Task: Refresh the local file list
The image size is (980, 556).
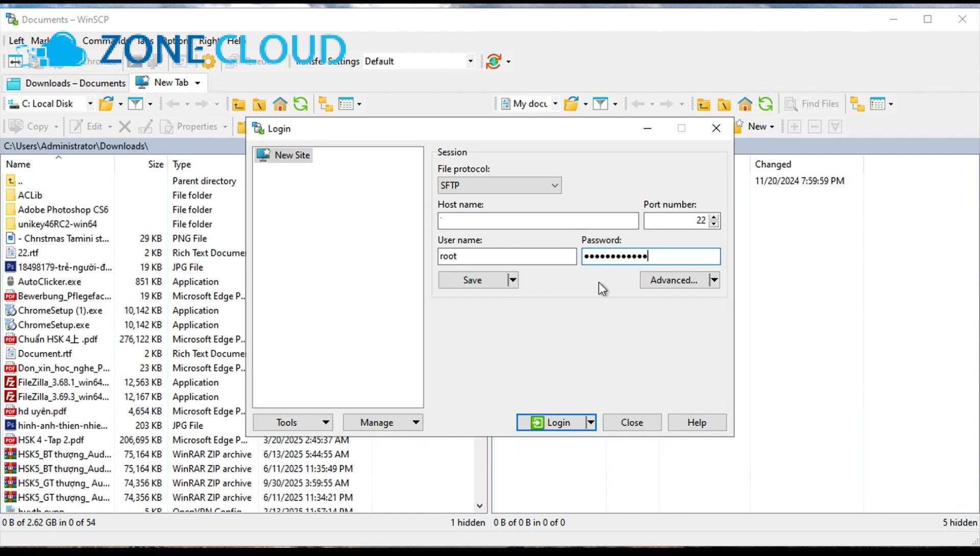Action: 301,104
